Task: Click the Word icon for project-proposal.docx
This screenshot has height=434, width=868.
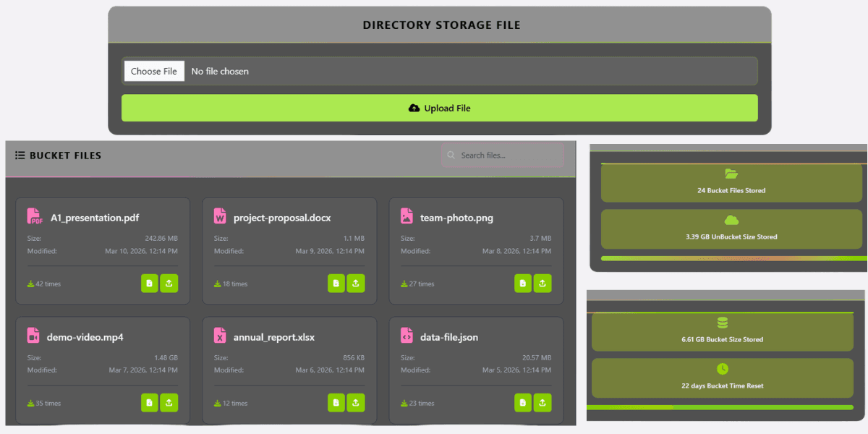Action: coord(220,216)
